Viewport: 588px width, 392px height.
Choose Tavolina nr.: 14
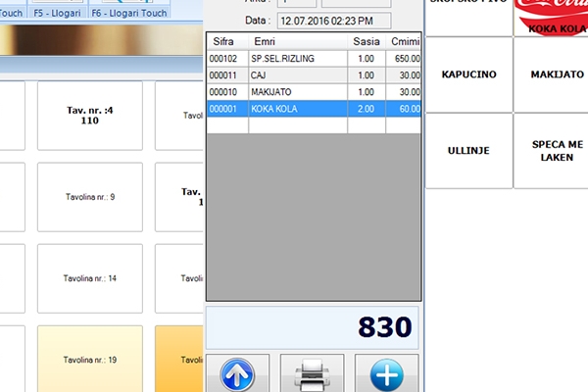click(89, 278)
